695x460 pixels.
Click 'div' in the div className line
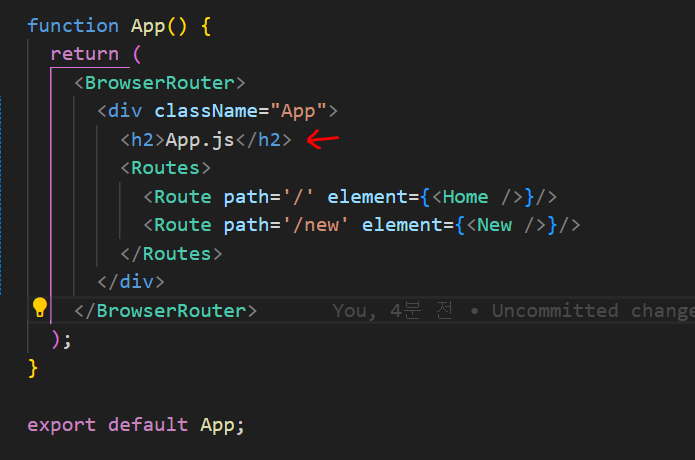pos(125,111)
